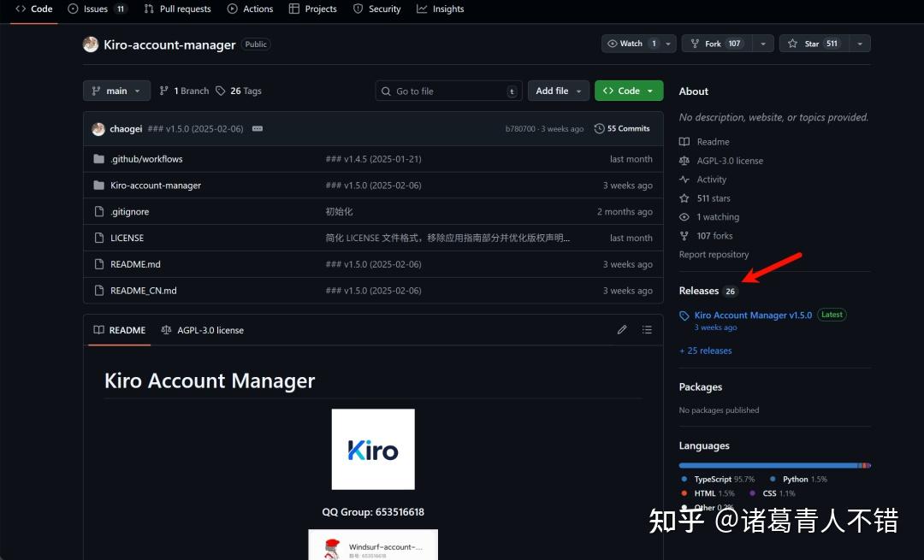The width and height of the screenshot is (924, 560).
Task: Click the + 25 releases link
Action: click(x=705, y=351)
